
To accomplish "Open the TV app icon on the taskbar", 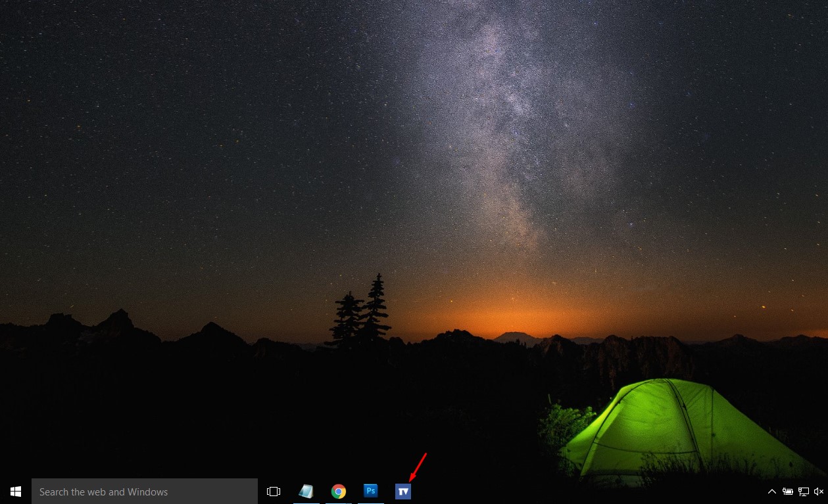I will (x=403, y=491).
